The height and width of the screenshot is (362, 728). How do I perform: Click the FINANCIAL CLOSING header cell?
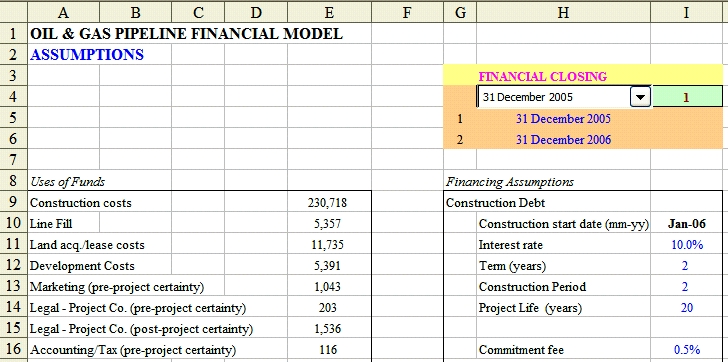(x=542, y=76)
